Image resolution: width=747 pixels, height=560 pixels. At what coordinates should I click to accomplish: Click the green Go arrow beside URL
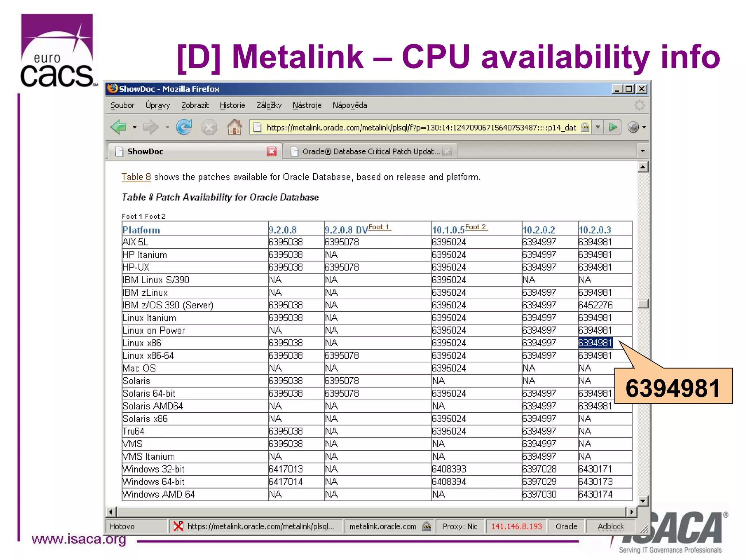[x=613, y=127]
